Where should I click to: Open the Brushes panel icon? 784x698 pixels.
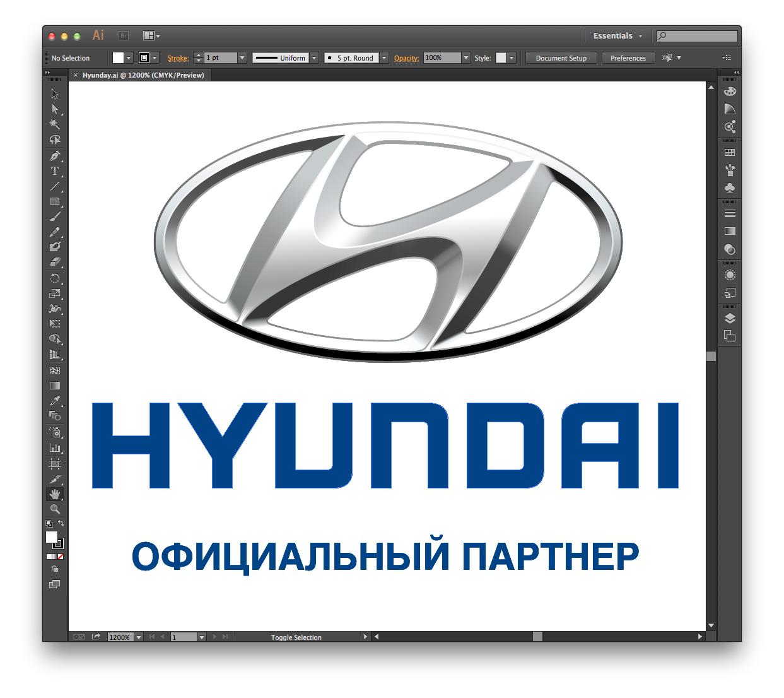coord(730,170)
